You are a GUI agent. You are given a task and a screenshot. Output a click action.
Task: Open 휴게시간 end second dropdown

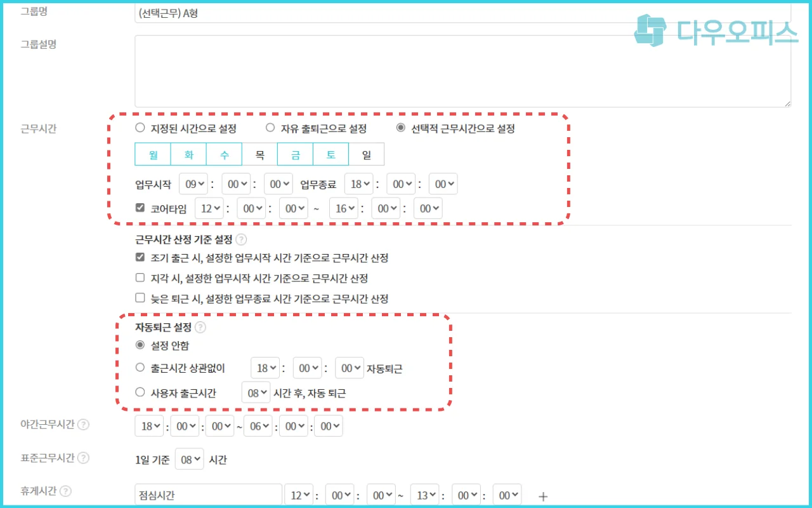pyautogui.click(x=507, y=495)
